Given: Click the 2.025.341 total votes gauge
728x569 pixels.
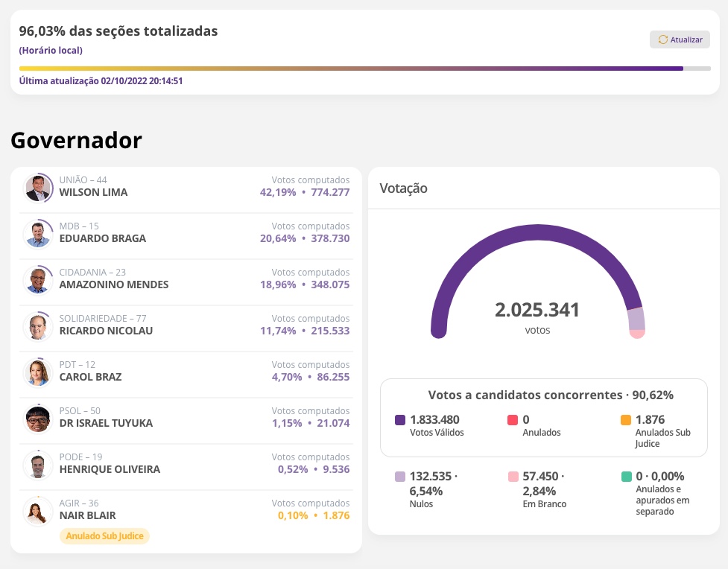Looking at the screenshot, I should 537,311.
